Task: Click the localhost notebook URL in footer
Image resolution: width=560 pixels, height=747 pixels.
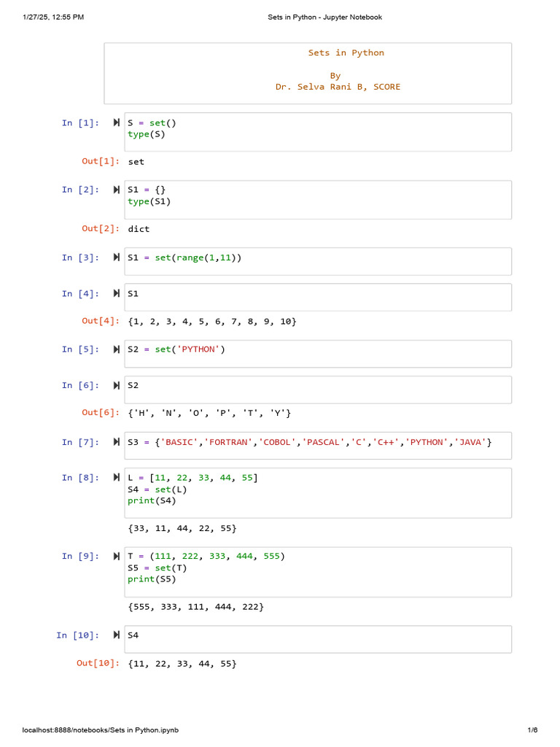Action: (101, 729)
